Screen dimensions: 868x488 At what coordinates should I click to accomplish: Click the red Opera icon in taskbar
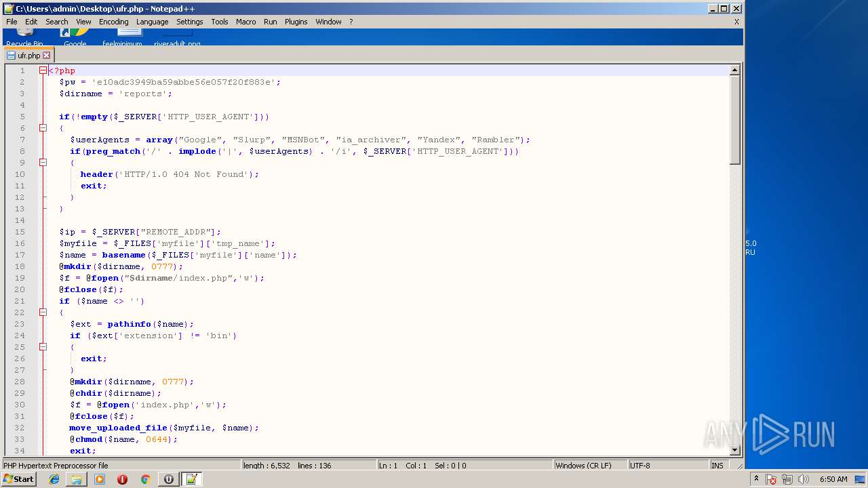click(123, 479)
